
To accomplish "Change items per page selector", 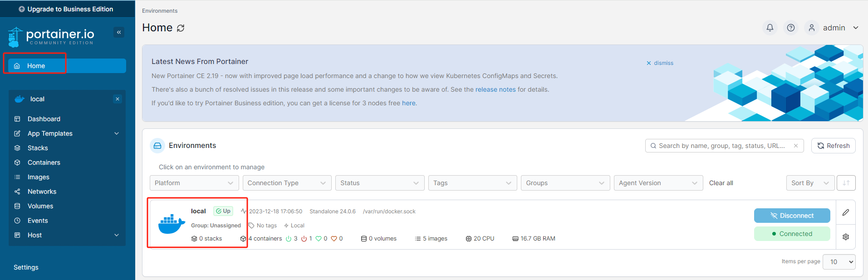I will [x=839, y=262].
